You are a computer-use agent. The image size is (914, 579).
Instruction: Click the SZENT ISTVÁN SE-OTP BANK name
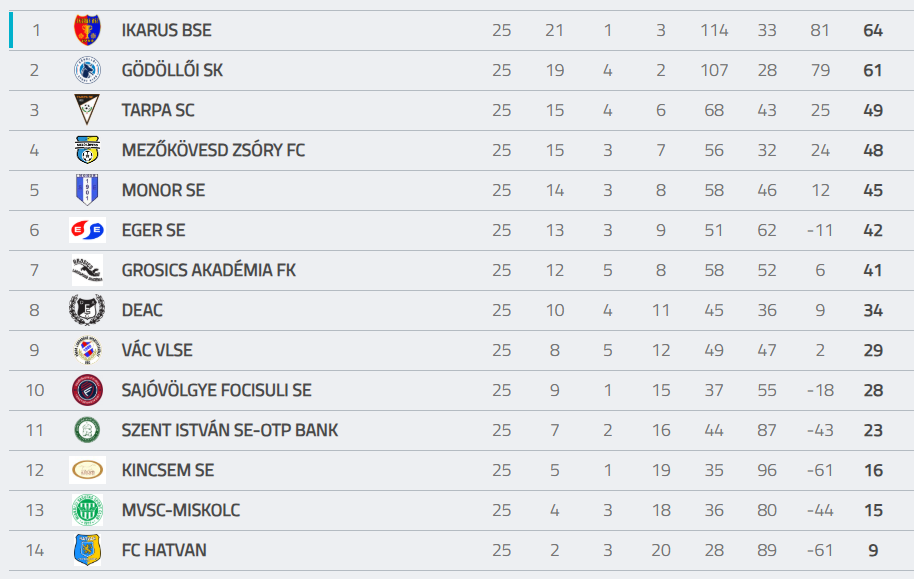tap(230, 430)
